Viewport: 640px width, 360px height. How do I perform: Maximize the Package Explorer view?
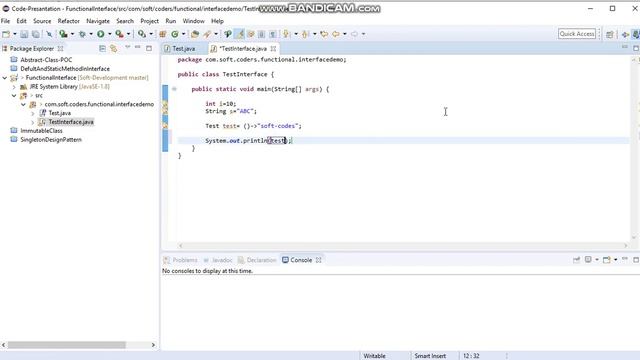pyautogui.click(x=149, y=48)
